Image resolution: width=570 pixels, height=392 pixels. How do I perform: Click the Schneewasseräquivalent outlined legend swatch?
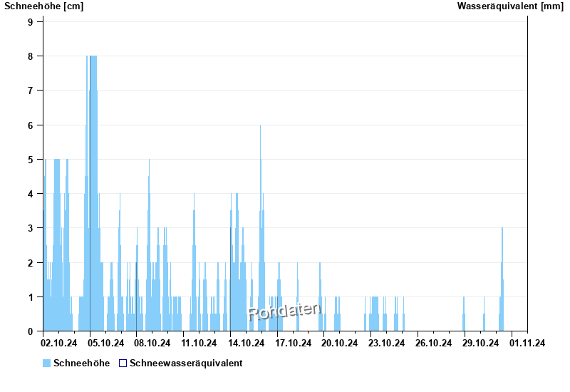123,363
